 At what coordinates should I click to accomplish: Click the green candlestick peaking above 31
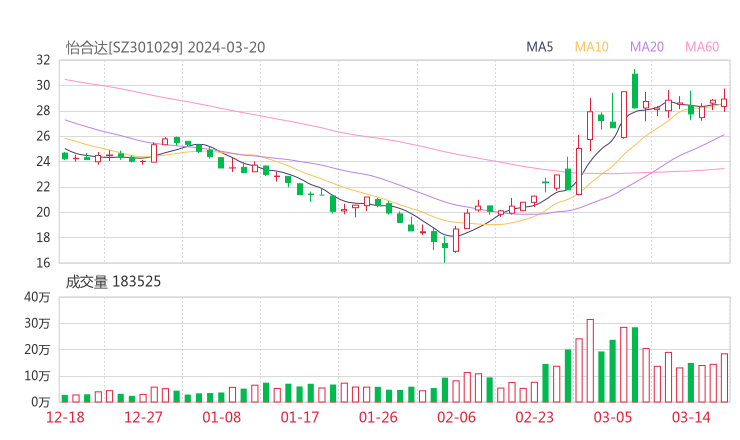[635, 91]
